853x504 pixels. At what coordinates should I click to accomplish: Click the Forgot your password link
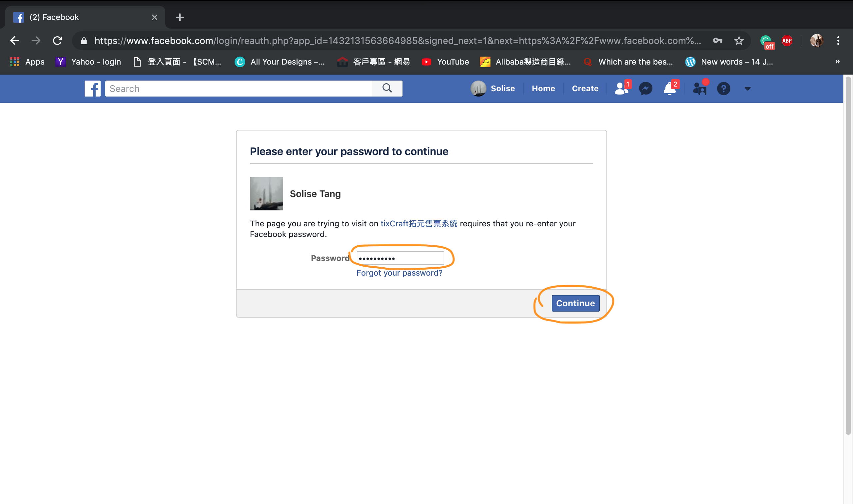(x=399, y=273)
